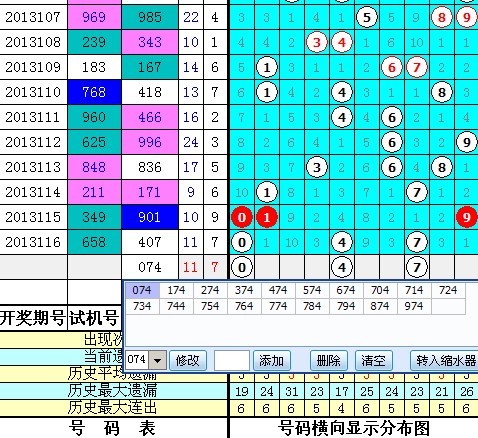Select number 074 in the list
478x438 pixels.
142,290
